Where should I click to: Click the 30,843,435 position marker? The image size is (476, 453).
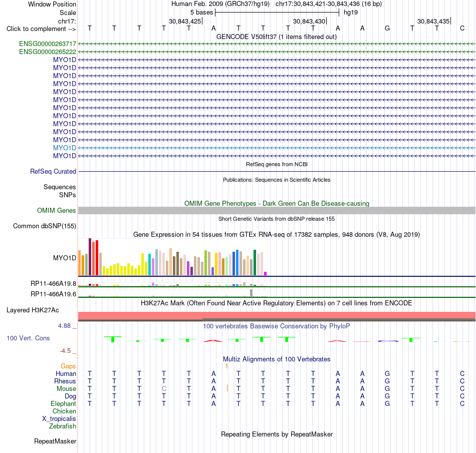tap(433, 21)
